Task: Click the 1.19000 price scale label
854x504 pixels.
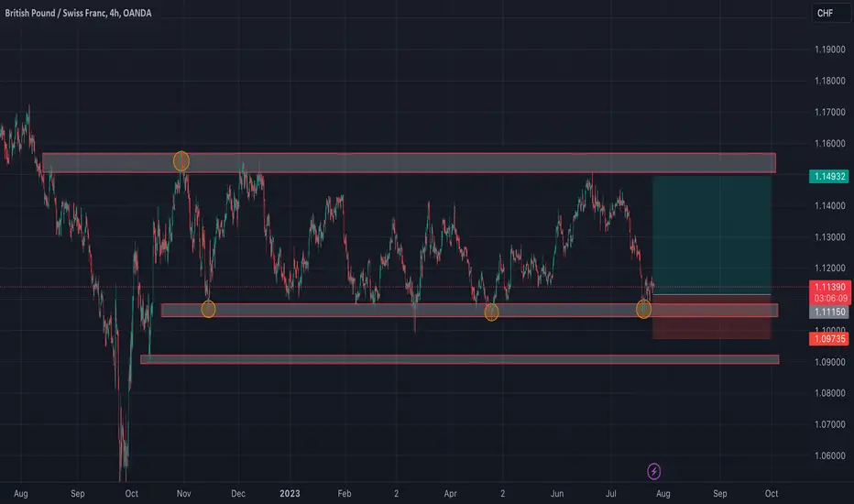Action: click(x=829, y=49)
